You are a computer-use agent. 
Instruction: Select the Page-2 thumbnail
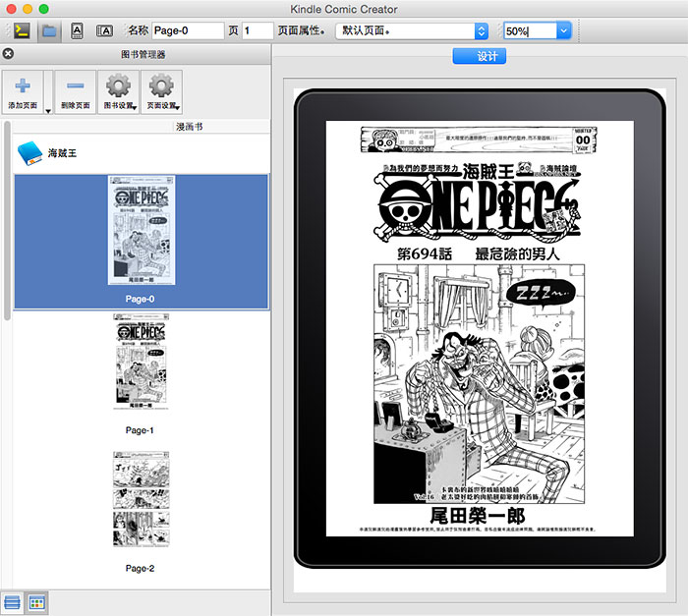pos(141,499)
